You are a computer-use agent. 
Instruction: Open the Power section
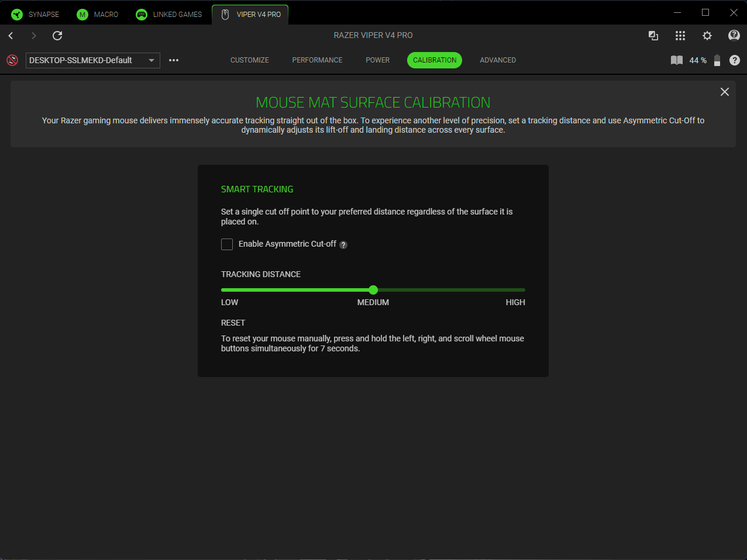pos(378,60)
